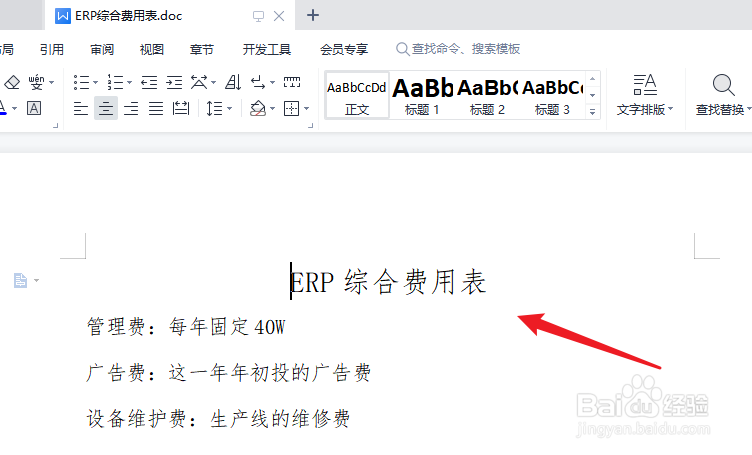Increase paragraph indent
Image resolution: width=752 pixels, height=455 pixels.
(x=174, y=82)
